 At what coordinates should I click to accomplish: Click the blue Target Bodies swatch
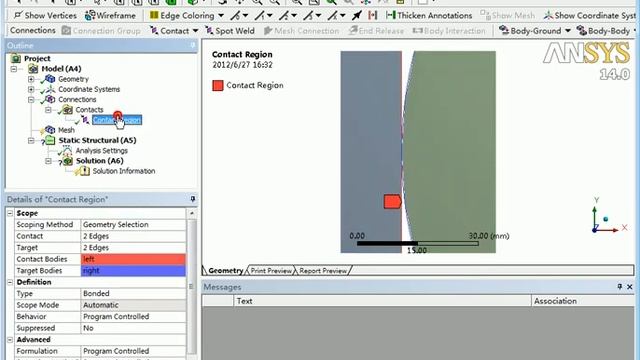pyautogui.click(x=133, y=271)
